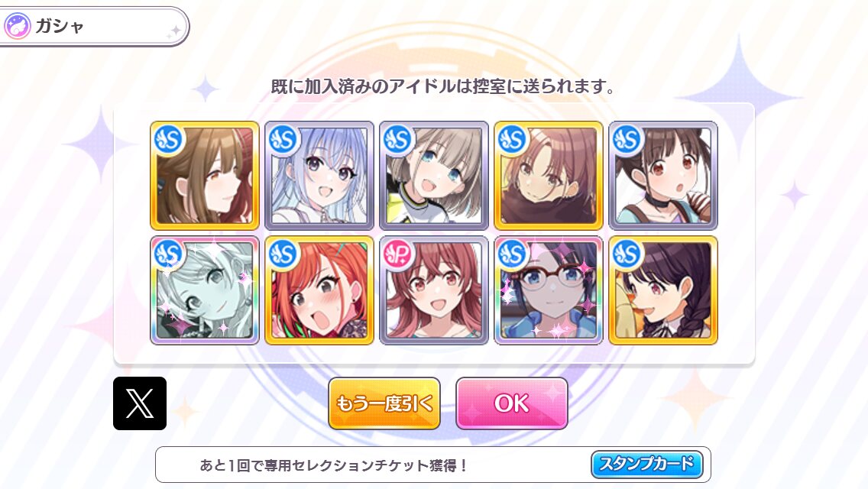Click the OK button
The width and height of the screenshot is (868, 489).
(x=511, y=403)
